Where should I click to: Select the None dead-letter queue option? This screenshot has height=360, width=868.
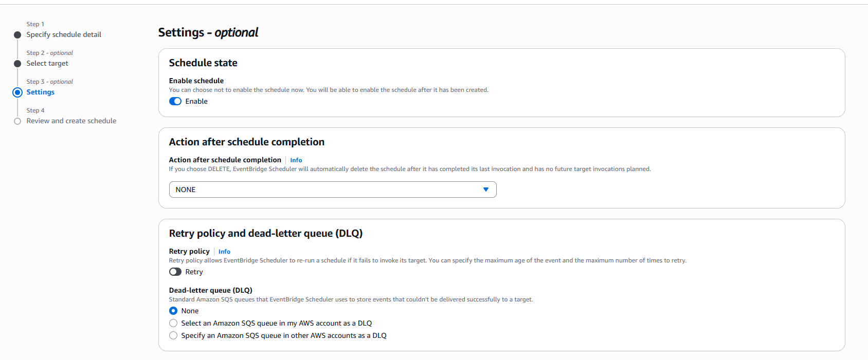coord(173,311)
